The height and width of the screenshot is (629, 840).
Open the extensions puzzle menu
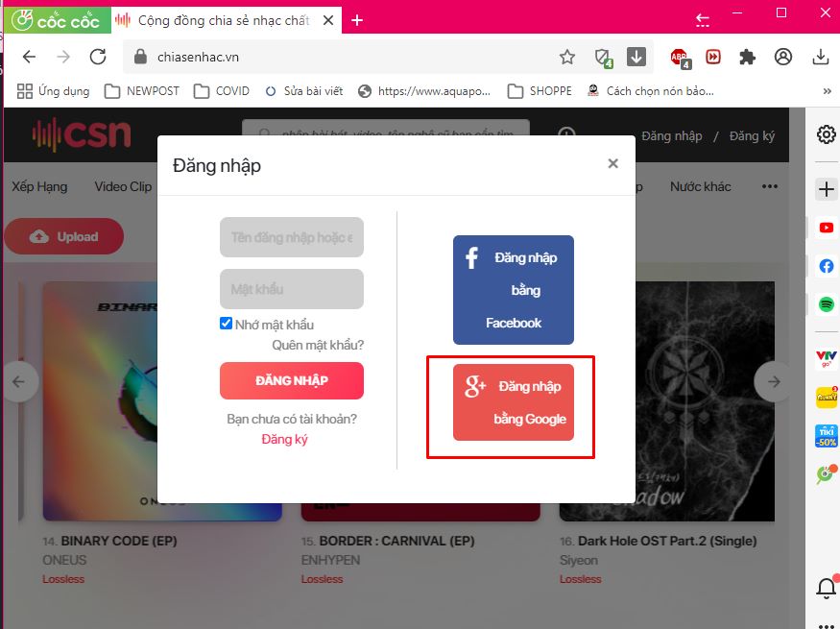pyautogui.click(x=747, y=57)
